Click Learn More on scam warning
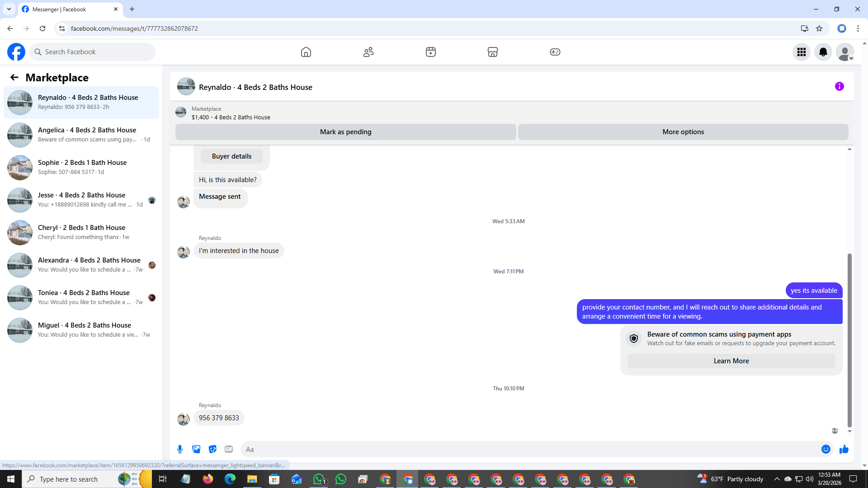Image resolution: width=868 pixels, height=488 pixels. 731,361
